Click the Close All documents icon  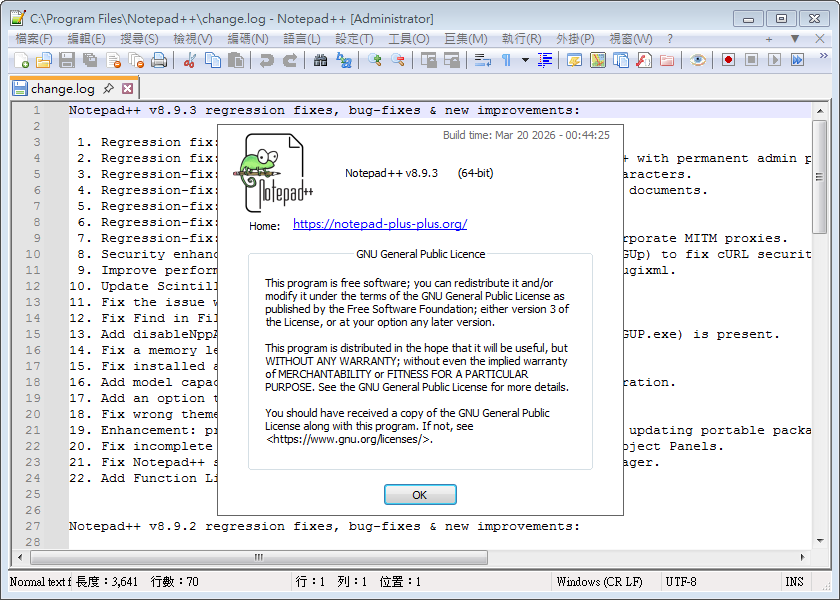click(136, 60)
